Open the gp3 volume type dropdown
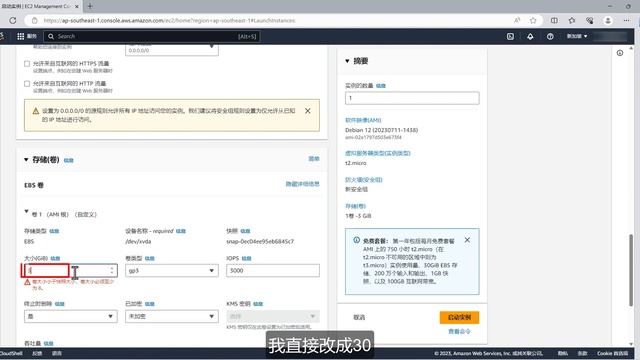The height and width of the screenshot is (360, 640). (x=172, y=271)
